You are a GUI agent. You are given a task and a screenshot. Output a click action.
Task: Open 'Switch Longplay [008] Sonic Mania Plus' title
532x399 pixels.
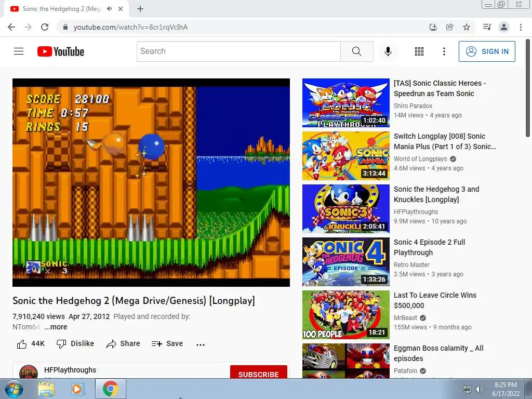click(x=445, y=141)
